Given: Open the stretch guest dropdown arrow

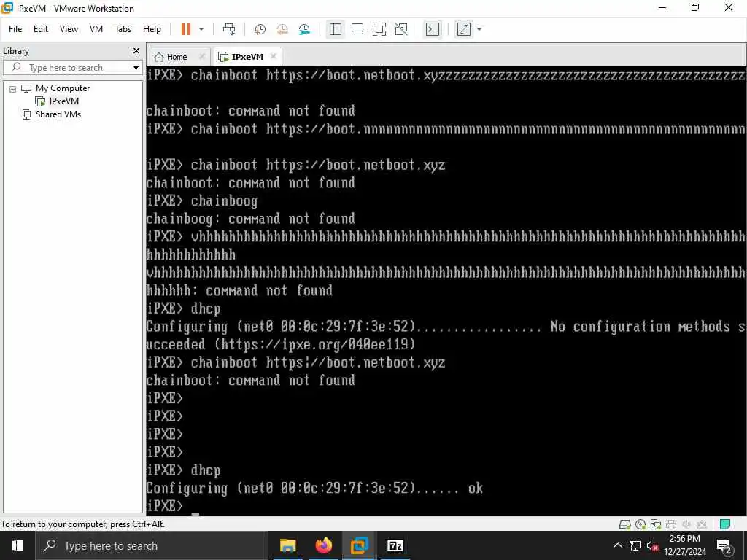Looking at the screenshot, I should pyautogui.click(x=479, y=29).
